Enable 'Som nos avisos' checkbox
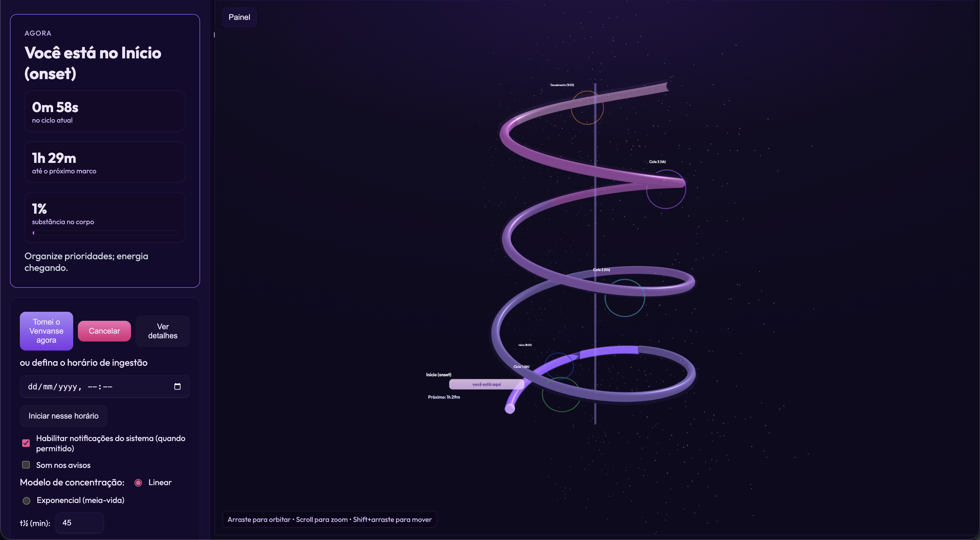Screen dimensions: 980x540 coord(26,465)
